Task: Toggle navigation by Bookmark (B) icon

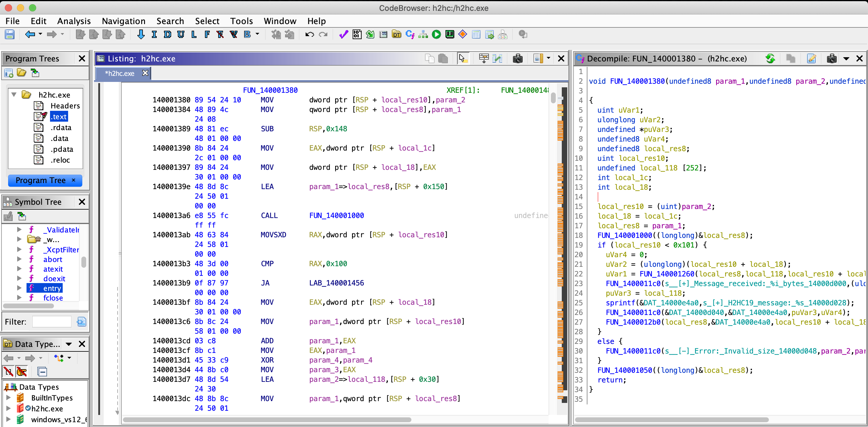Action: (247, 34)
